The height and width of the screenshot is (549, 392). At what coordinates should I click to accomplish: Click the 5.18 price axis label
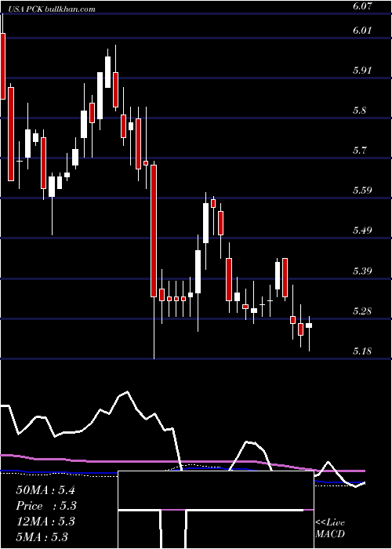361,351
